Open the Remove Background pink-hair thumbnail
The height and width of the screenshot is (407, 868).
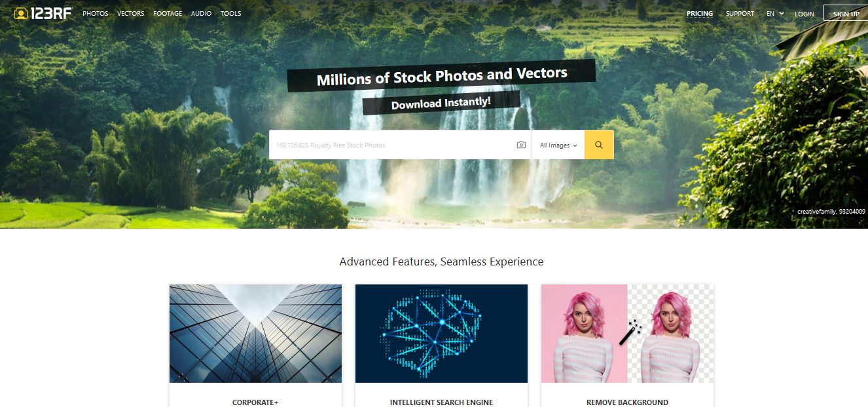point(627,334)
